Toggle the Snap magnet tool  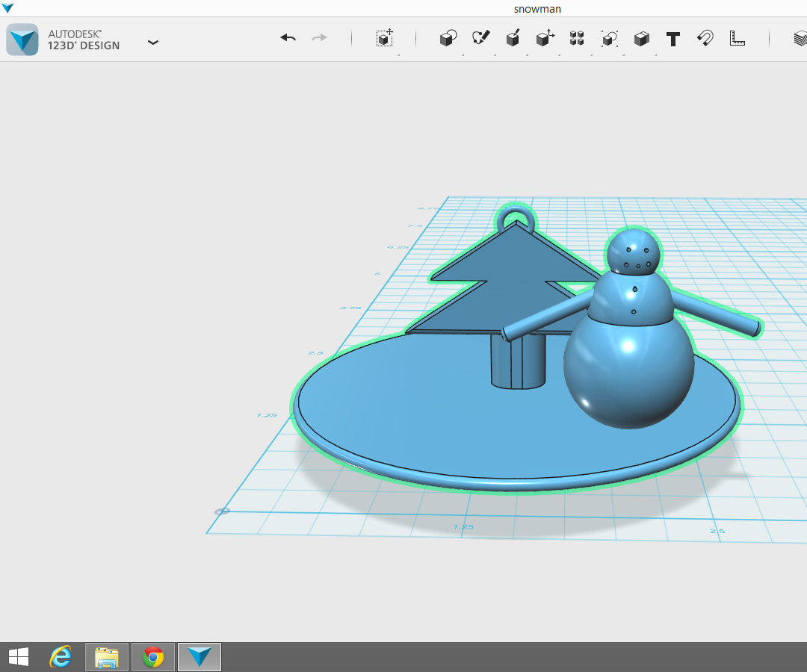(x=705, y=38)
